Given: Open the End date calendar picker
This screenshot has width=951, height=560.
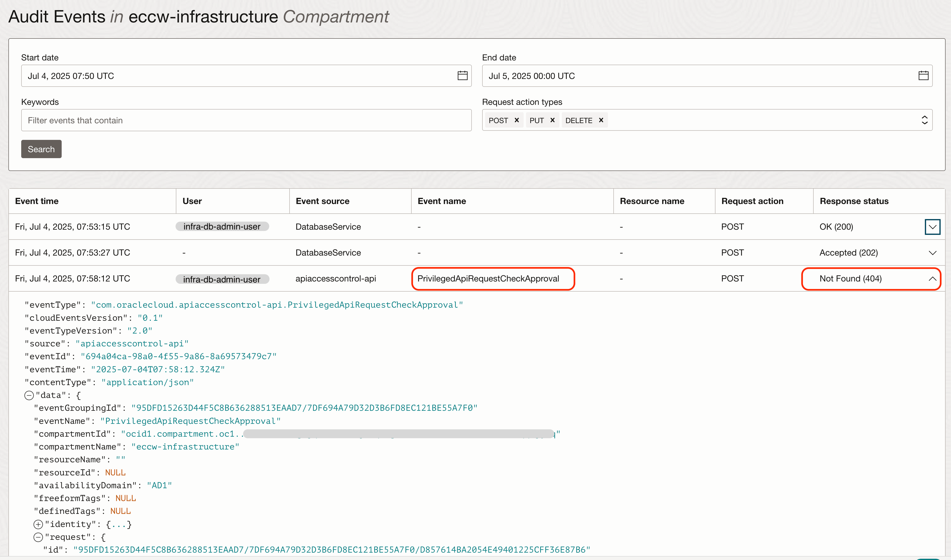Looking at the screenshot, I should click(x=923, y=76).
